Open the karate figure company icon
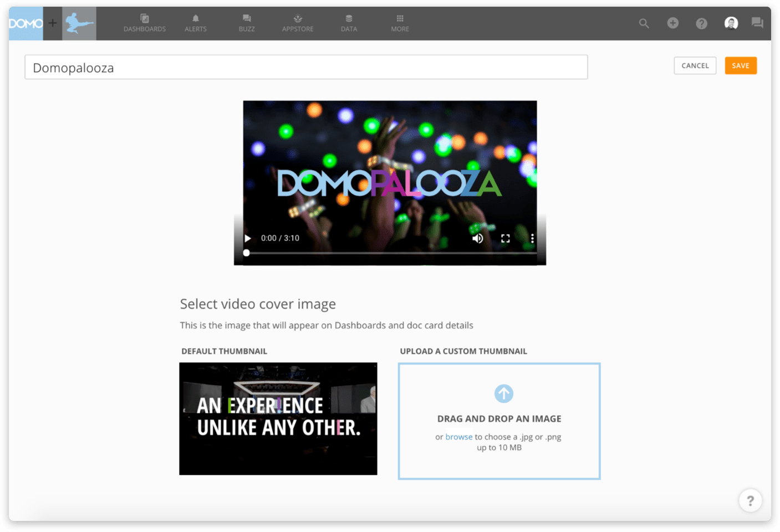 pyautogui.click(x=79, y=23)
